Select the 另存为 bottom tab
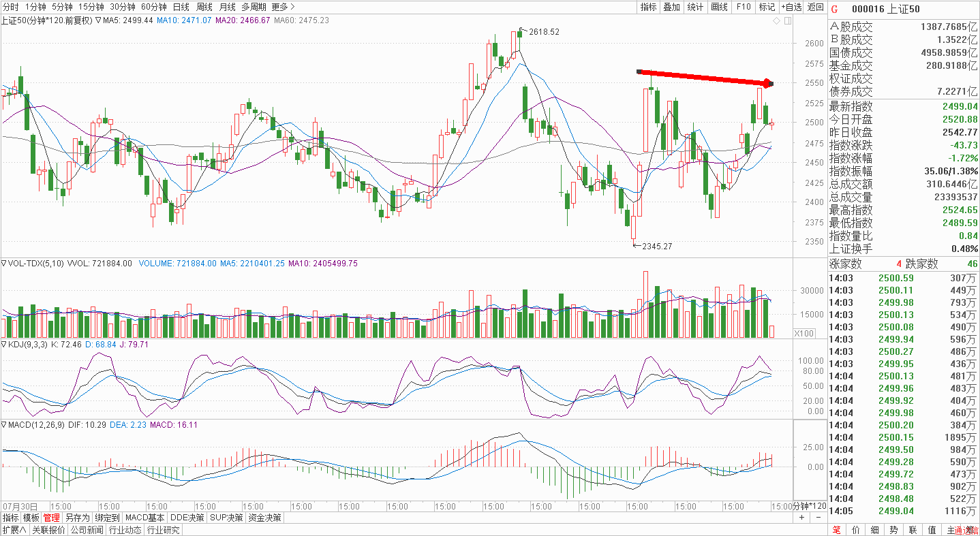This screenshot has height=536, width=980. point(78,518)
